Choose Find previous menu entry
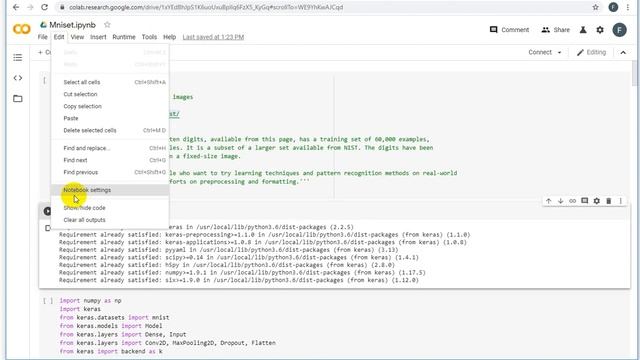Screen dimensions: 640x360 (x=110, y=172)
